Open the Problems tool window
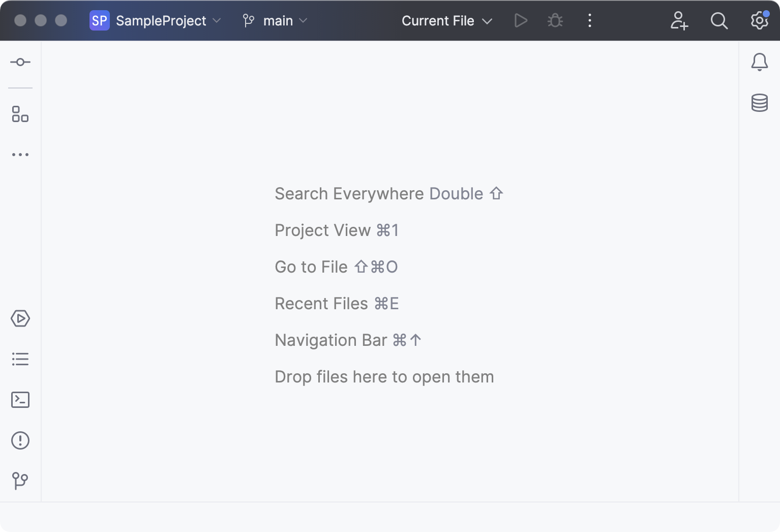 [x=20, y=440]
